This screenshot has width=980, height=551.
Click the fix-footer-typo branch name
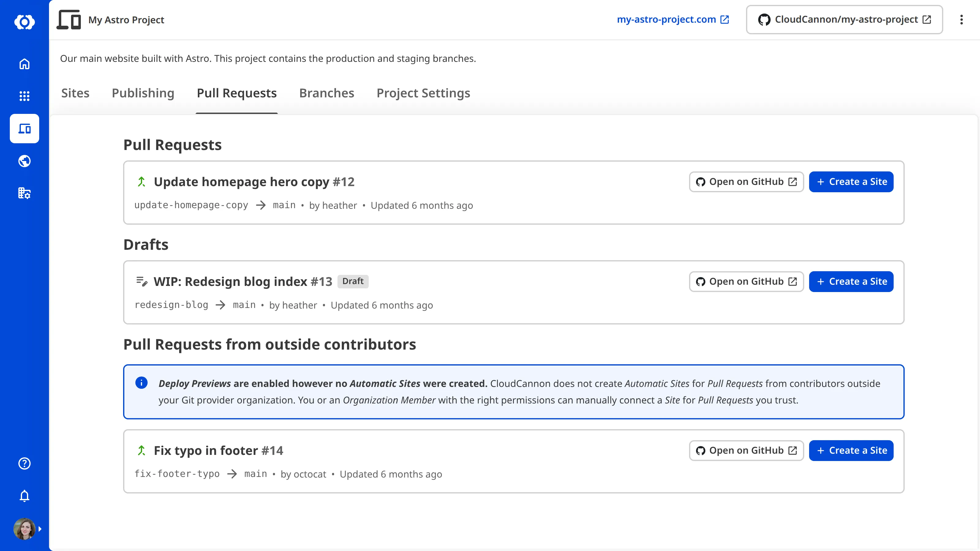pos(177,474)
